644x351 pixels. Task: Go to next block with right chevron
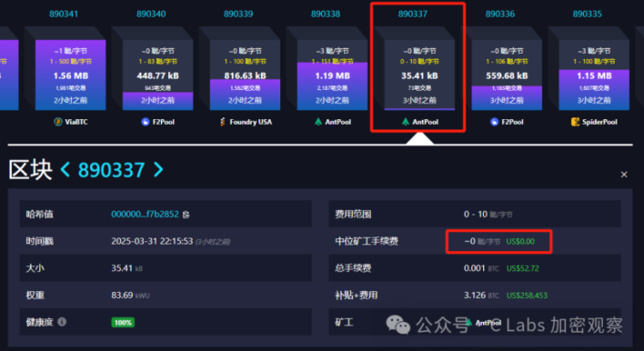(x=158, y=169)
